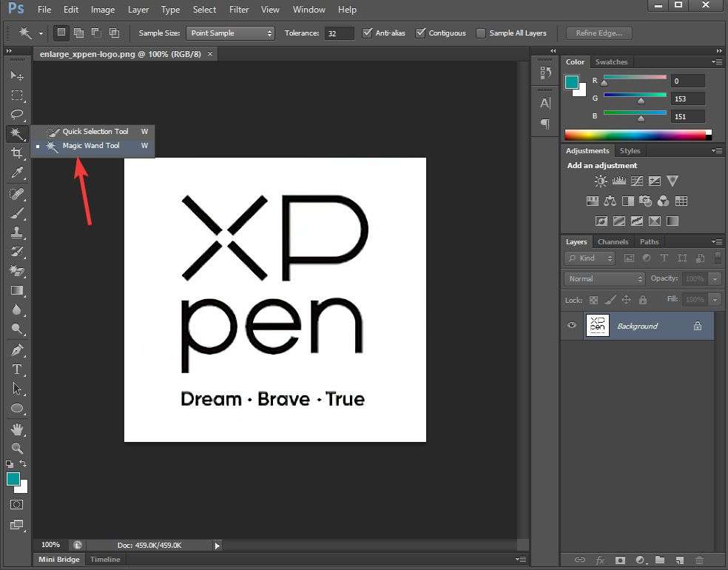Open the layer Kind filter dropdown
The width and height of the screenshot is (728, 570).
590,258
